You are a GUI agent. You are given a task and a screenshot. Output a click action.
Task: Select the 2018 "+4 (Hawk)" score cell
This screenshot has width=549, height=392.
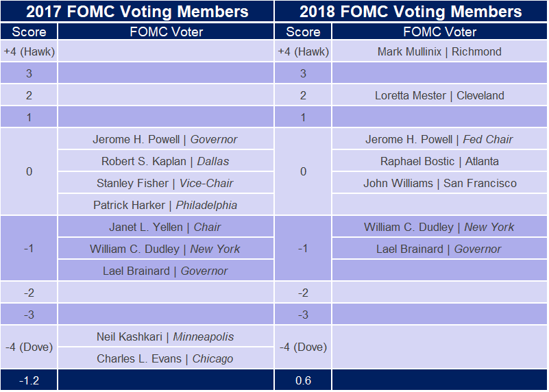(303, 51)
